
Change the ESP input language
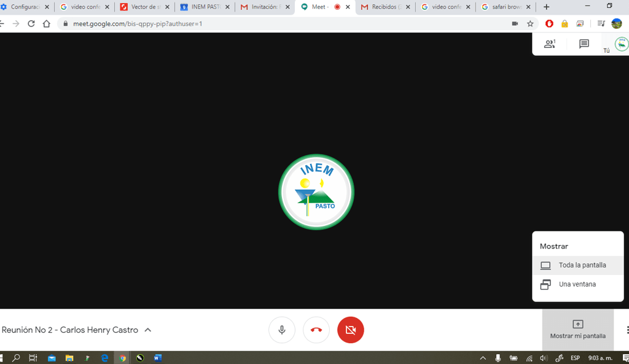pyautogui.click(x=575, y=358)
